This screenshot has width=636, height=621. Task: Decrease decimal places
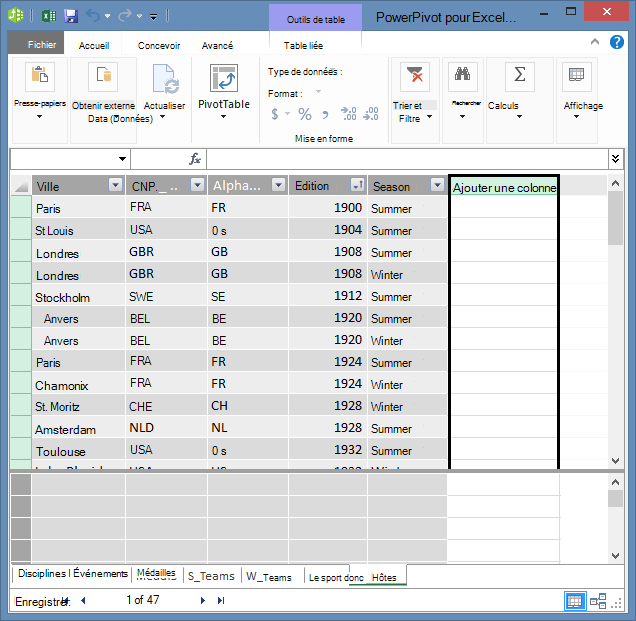[x=371, y=114]
